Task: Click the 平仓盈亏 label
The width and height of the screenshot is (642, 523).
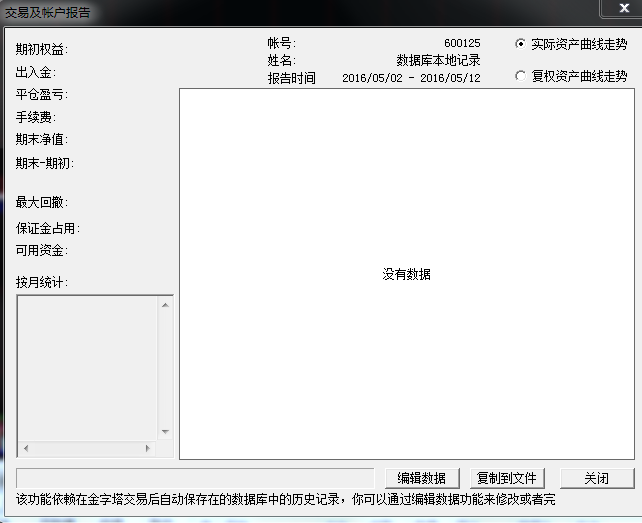Action: pos(42,95)
